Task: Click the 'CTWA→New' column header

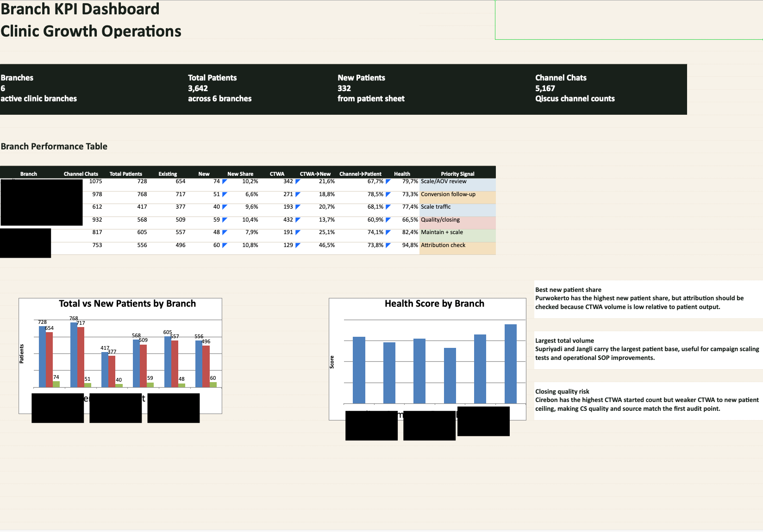Action: point(315,174)
